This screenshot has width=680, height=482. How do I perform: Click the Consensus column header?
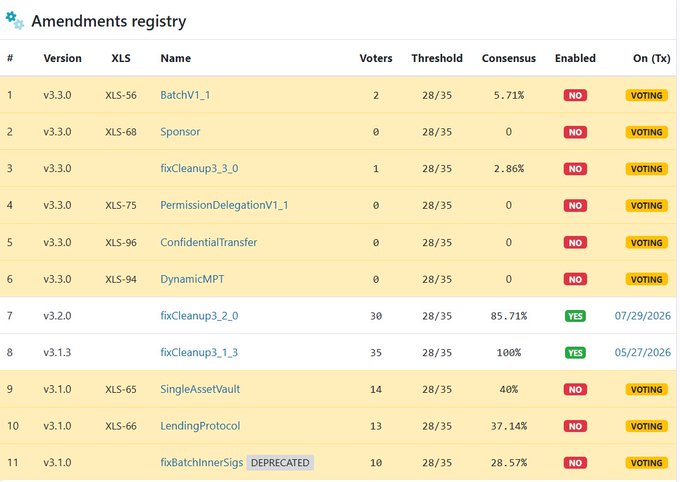click(x=509, y=58)
